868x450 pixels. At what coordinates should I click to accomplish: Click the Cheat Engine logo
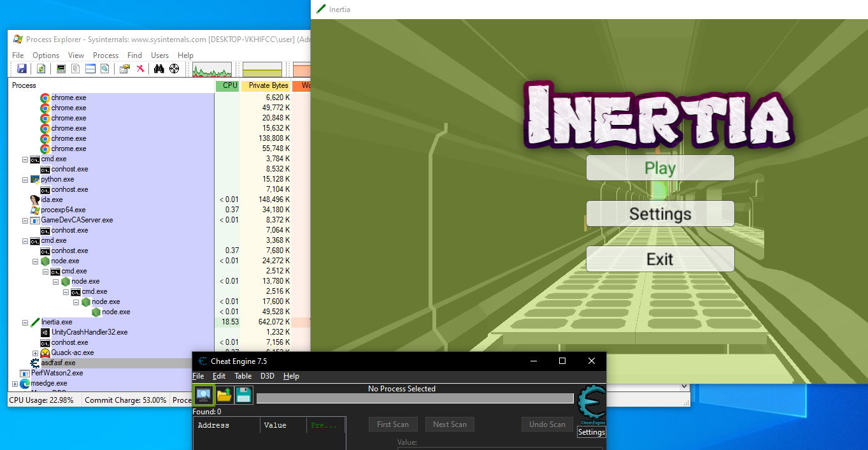click(591, 405)
